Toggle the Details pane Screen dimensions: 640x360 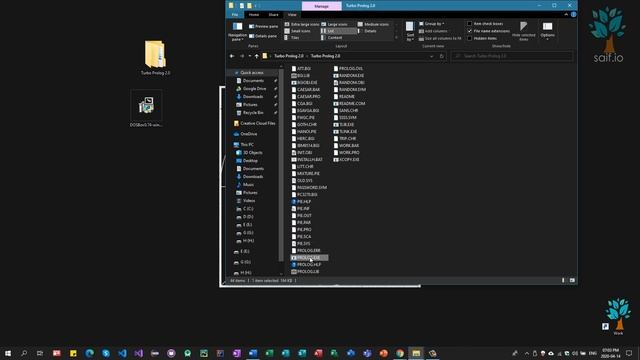(x=263, y=36)
